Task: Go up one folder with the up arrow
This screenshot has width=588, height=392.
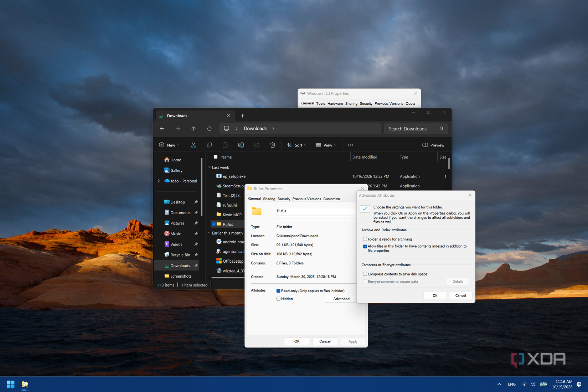Action: [194, 129]
